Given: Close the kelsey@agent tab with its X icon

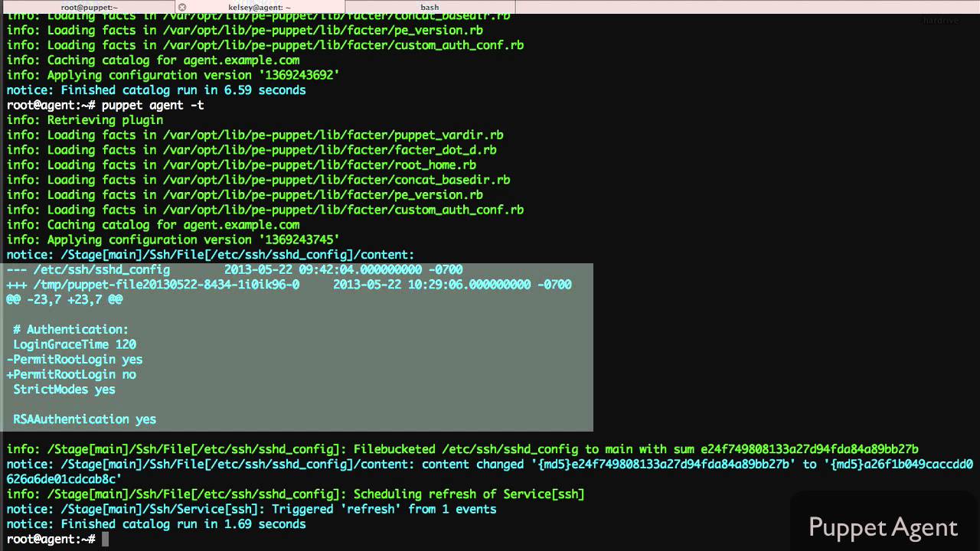Looking at the screenshot, I should coord(182,7).
